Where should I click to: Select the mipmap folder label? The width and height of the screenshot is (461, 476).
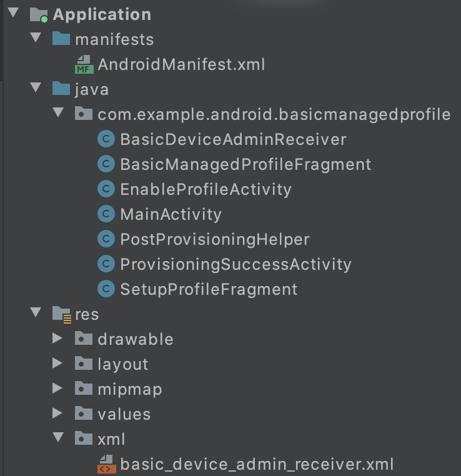pos(130,389)
